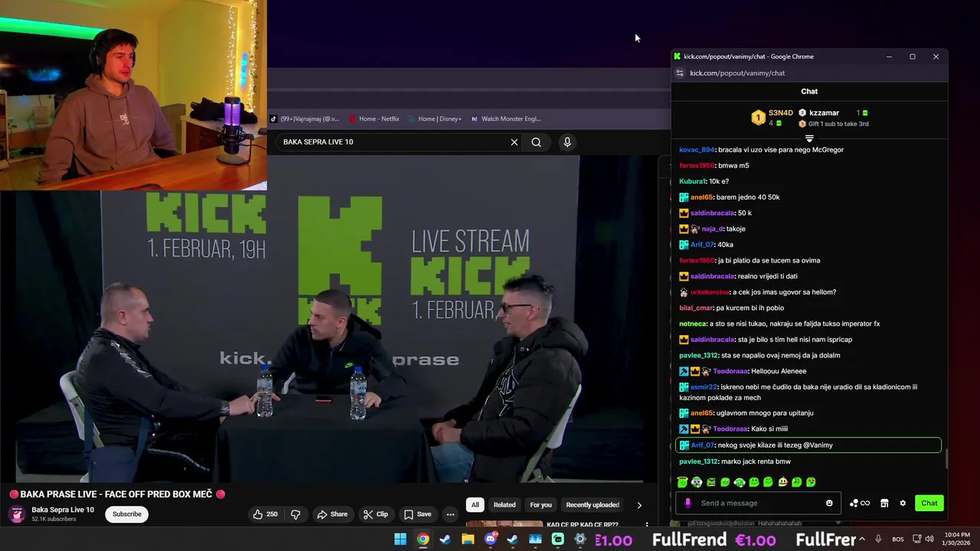Click username pavlee_1312 about marko jack
This screenshot has height=551, width=980.
pos(698,461)
